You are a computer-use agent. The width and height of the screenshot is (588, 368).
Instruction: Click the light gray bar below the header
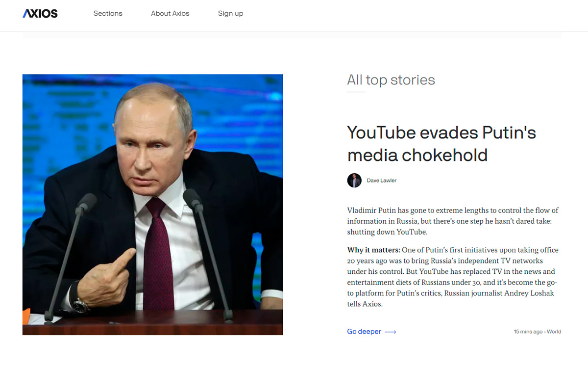[292, 35]
